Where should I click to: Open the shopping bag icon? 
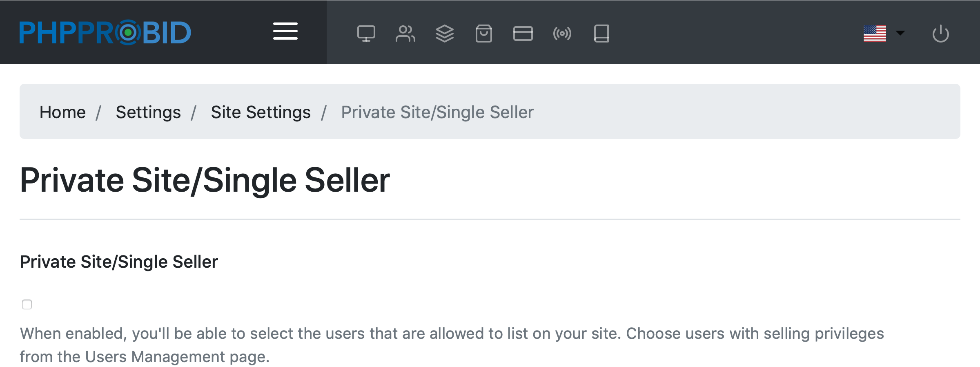[483, 34]
